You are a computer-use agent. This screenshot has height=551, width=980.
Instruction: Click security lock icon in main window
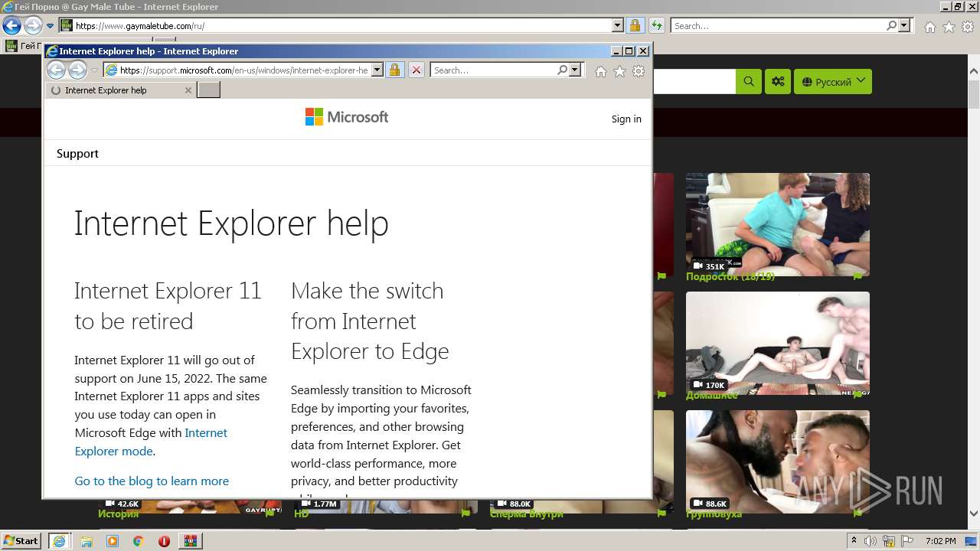(x=635, y=26)
